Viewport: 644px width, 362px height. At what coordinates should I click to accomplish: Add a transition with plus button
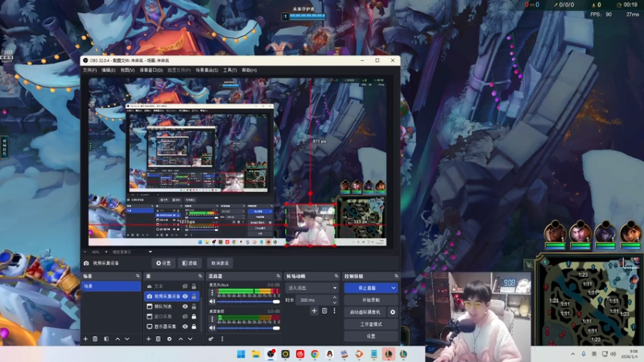[x=314, y=311]
